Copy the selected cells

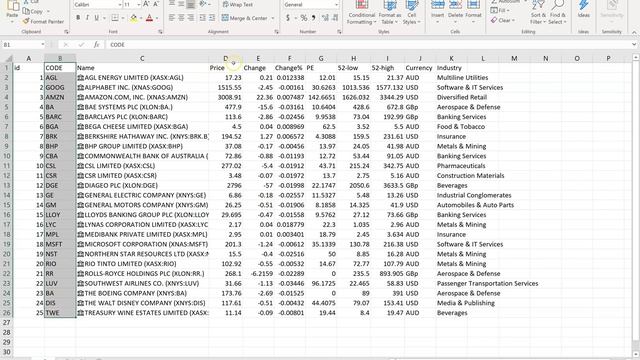33,11
